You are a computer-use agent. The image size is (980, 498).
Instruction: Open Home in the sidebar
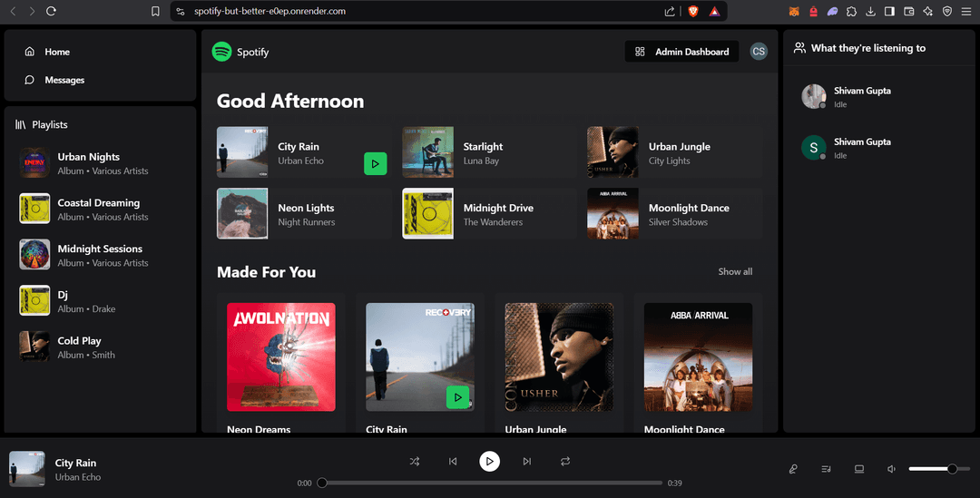[x=100, y=52]
